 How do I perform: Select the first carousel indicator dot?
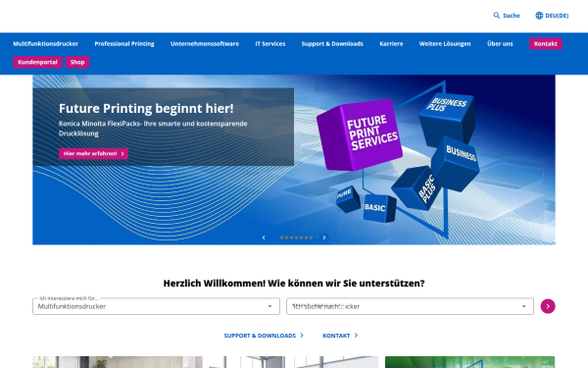(x=281, y=237)
